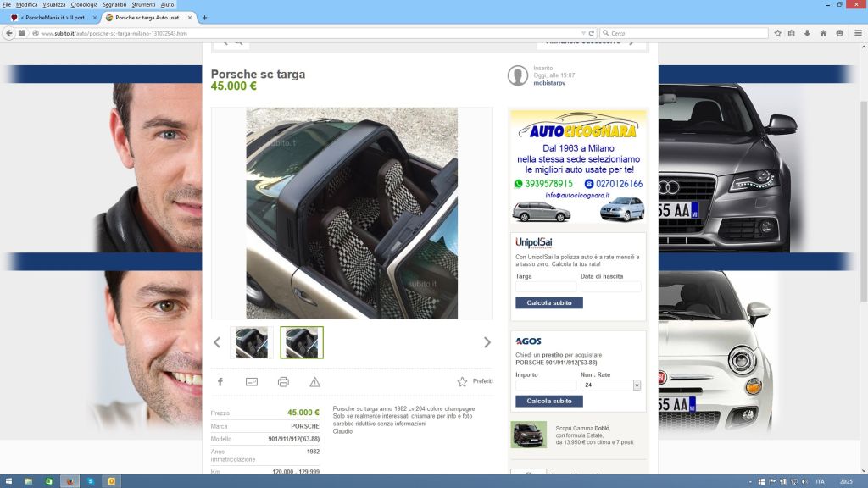
Task: Click the seller avatar icon
Action: tap(518, 75)
